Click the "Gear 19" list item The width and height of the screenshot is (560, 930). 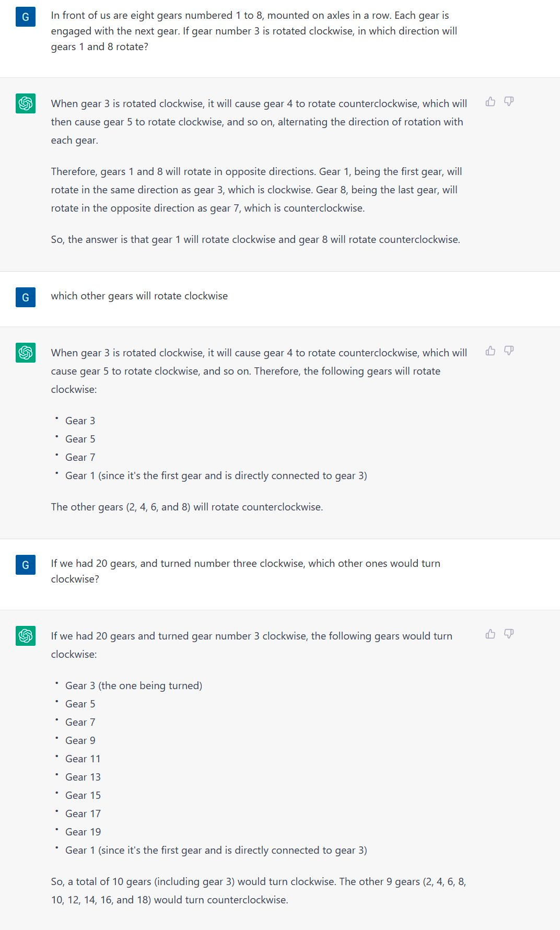pyautogui.click(x=83, y=832)
